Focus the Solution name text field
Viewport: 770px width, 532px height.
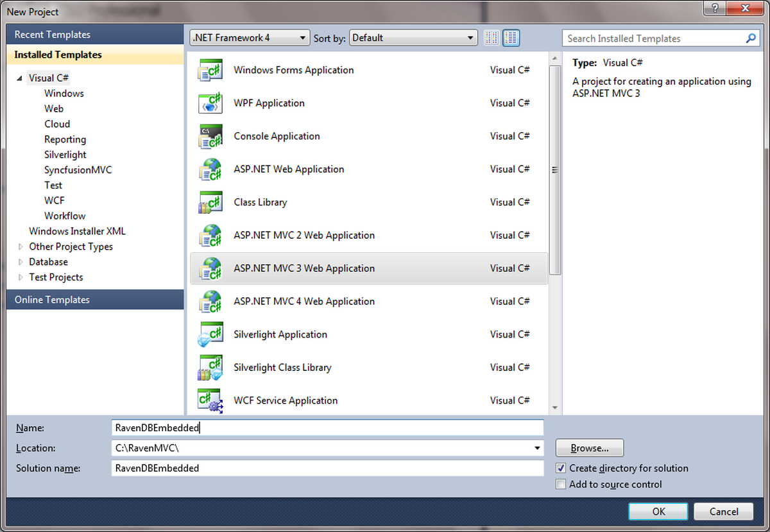(327, 468)
